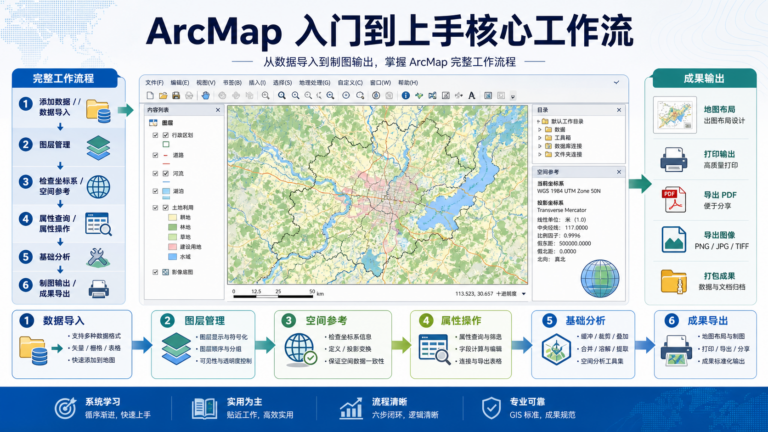The width and height of the screenshot is (768, 432).
Task: Click the 影像底图 raster layer icon
Action: click(x=166, y=272)
